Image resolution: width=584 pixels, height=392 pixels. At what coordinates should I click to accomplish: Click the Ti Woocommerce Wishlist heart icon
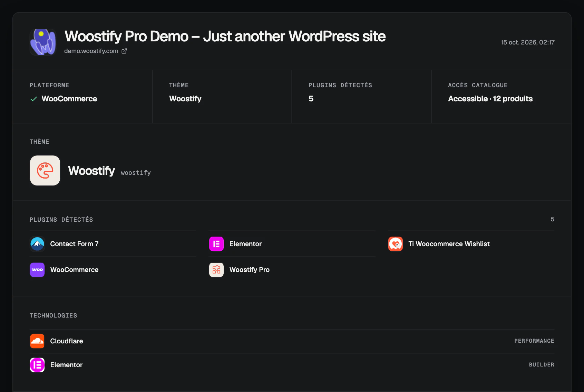coord(396,244)
